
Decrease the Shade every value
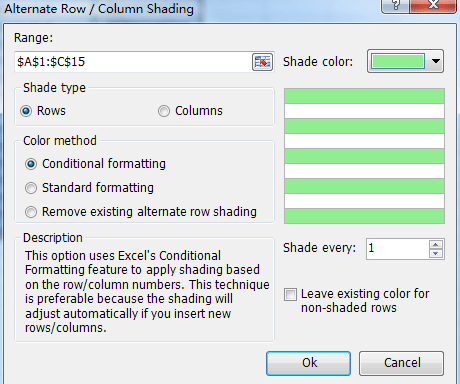click(x=436, y=254)
